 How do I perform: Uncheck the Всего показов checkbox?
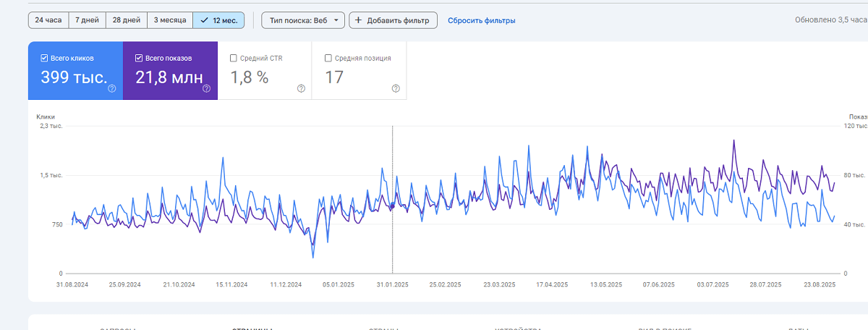pyautogui.click(x=139, y=58)
